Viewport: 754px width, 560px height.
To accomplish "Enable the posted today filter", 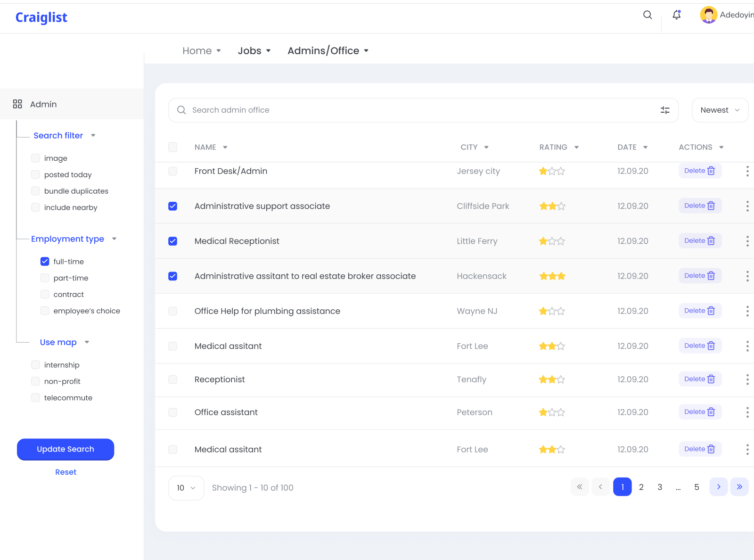I will pyautogui.click(x=35, y=174).
